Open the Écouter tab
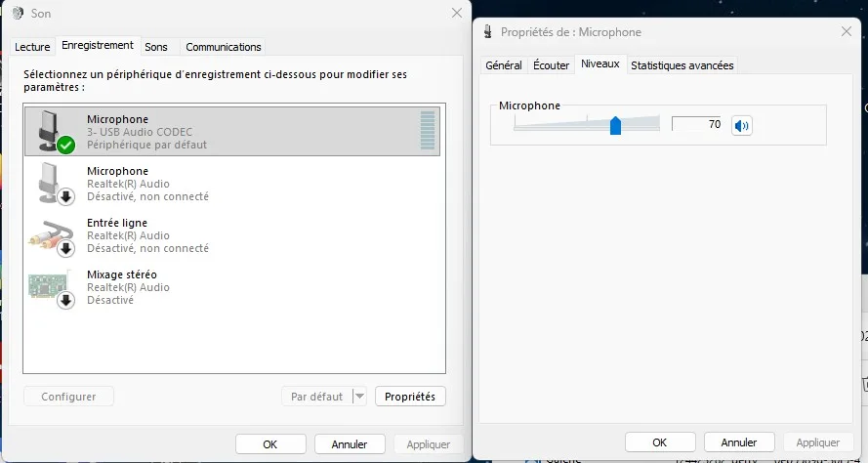The height and width of the screenshot is (463, 868). pos(552,65)
